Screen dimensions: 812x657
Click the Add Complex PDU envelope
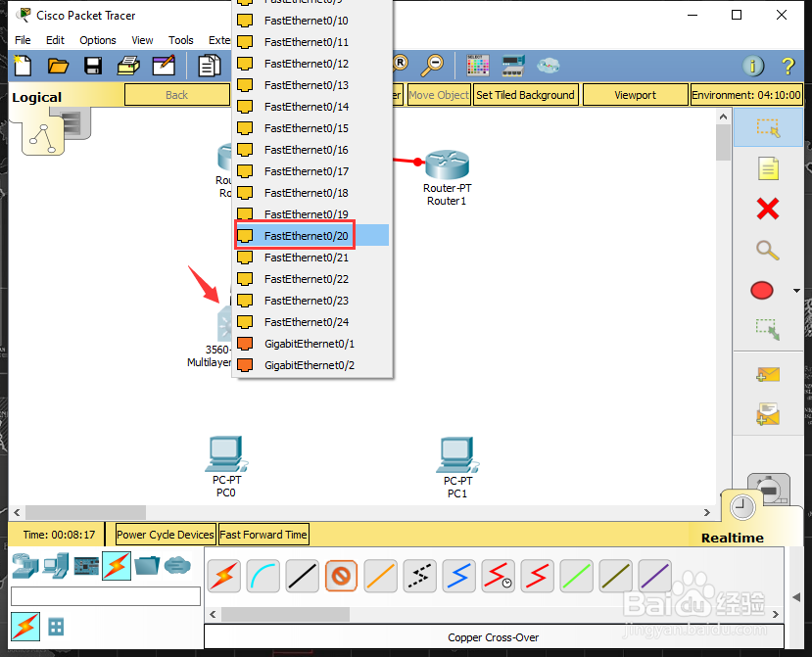coord(768,414)
